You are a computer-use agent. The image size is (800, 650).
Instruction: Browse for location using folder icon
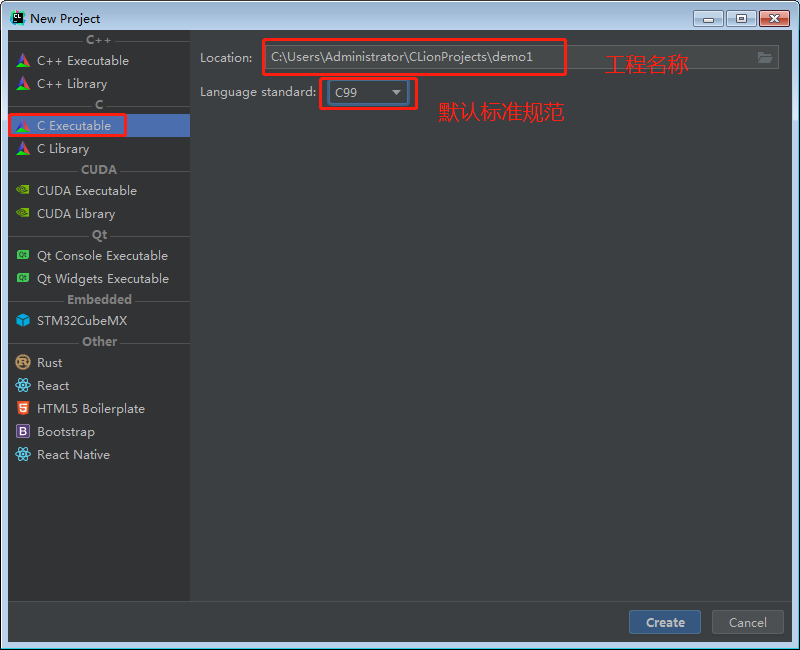(765, 58)
